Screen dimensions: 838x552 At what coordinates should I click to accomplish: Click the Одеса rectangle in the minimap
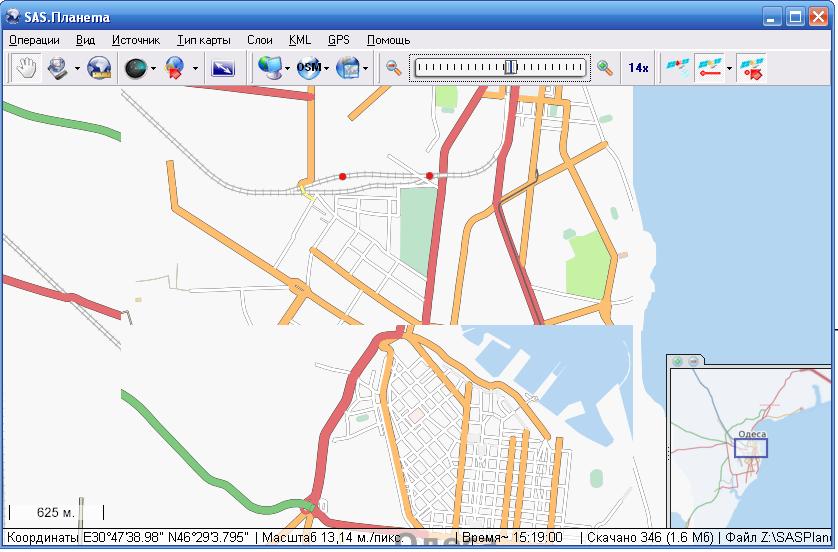[751, 447]
